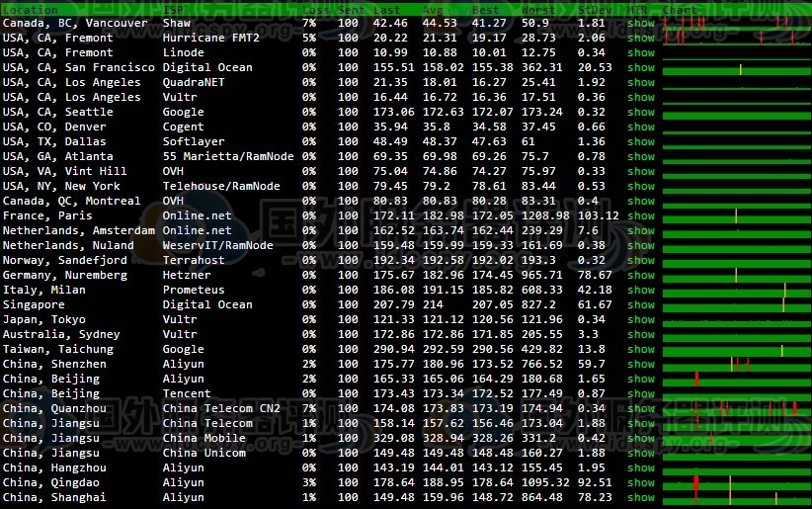This screenshot has height=509, width=812.
Task: Open MTR show link for Norway Terrahost row
Action: click(640, 260)
